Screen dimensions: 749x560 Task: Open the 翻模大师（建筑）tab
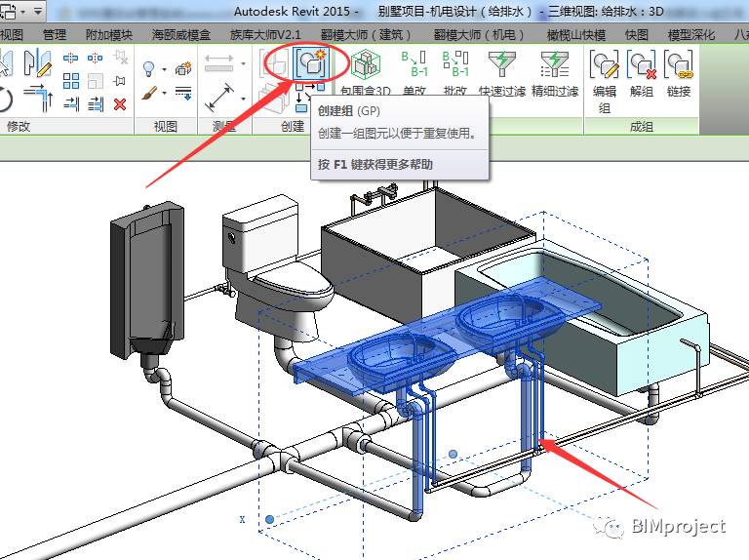pyautogui.click(x=366, y=34)
